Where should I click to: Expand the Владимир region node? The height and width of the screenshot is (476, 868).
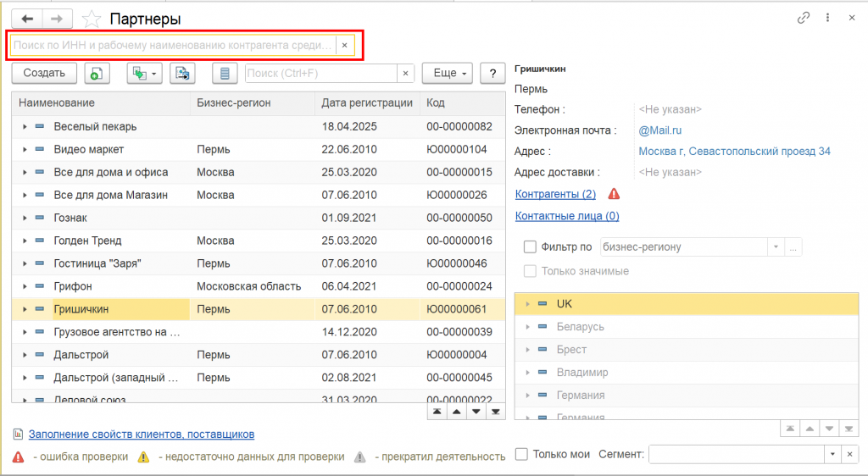click(527, 373)
